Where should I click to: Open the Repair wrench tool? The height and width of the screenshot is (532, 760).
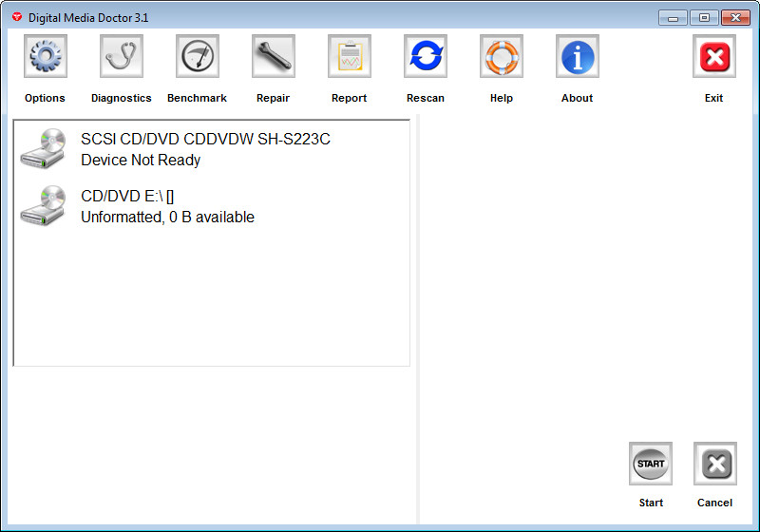click(x=274, y=56)
